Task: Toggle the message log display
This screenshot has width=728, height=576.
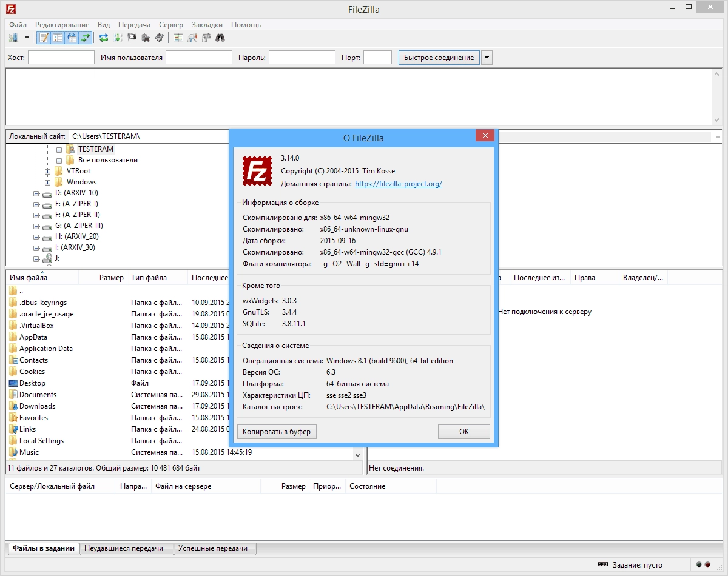Action: (x=44, y=38)
